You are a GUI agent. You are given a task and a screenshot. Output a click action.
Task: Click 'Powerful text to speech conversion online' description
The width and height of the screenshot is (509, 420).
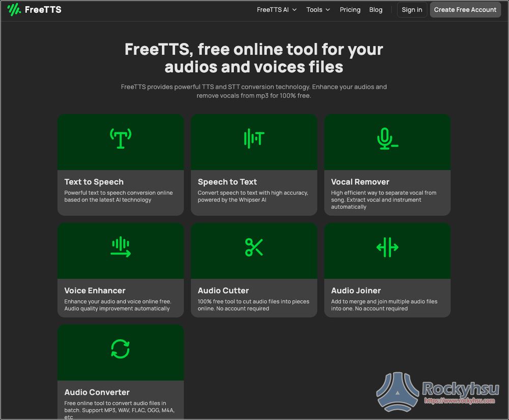pos(119,197)
